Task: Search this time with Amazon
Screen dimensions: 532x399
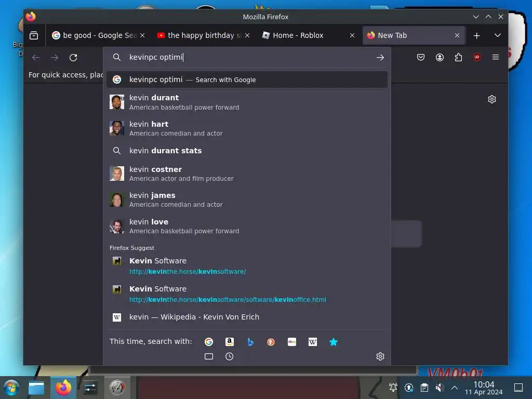Action: tap(230, 342)
